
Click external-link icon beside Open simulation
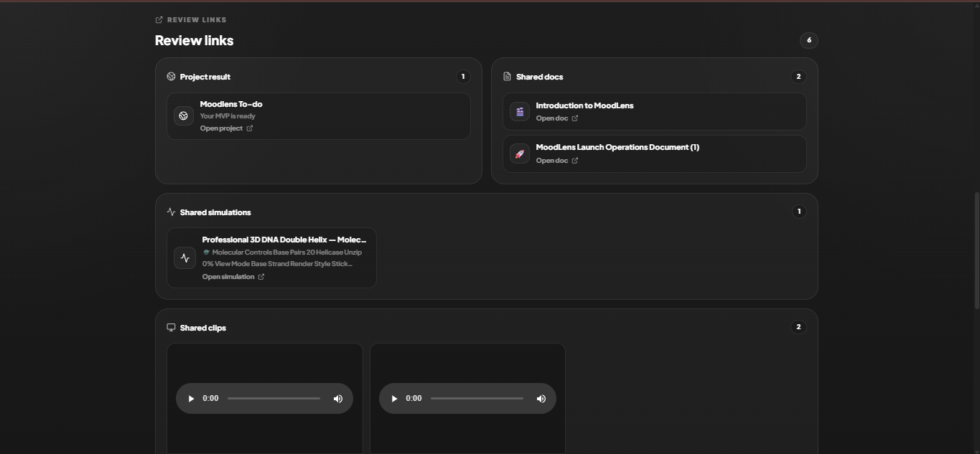click(x=261, y=277)
